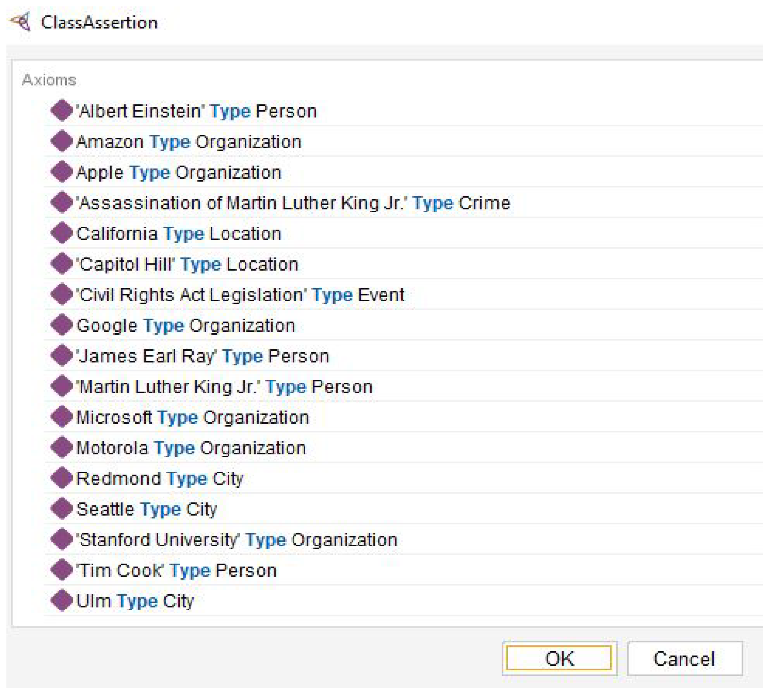The image size is (771, 700).
Task: Select the Martin Luther King Jr. Type Person row
Action: click(x=225, y=387)
